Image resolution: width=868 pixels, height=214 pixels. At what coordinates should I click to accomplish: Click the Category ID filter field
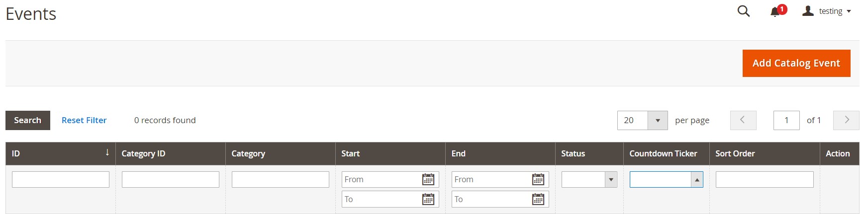[x=170, y=179]
